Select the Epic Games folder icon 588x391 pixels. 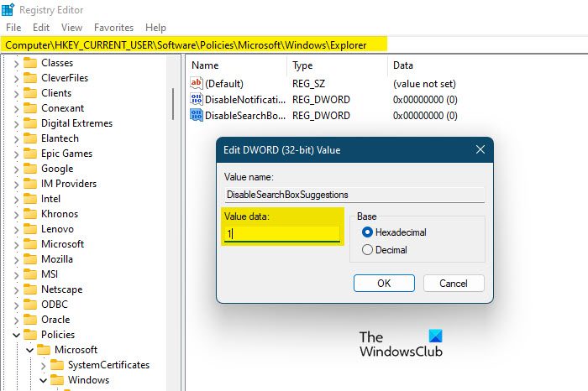pyautogui.click(x=31, y=154)
